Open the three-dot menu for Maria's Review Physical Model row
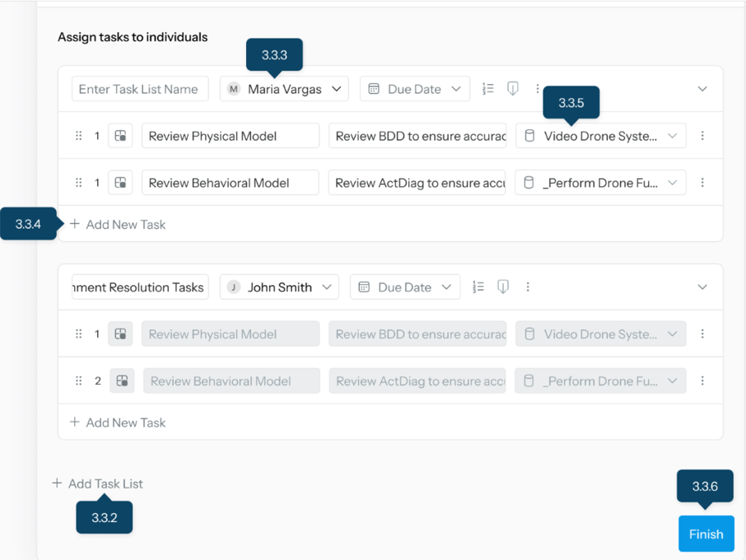Image resolution: width=746 pixels, height=560 pixels. click(x=702, y=136)
